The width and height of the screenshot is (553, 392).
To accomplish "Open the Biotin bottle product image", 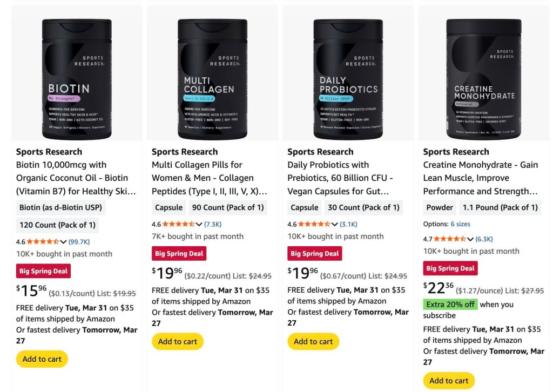I will tap(77, 79).
